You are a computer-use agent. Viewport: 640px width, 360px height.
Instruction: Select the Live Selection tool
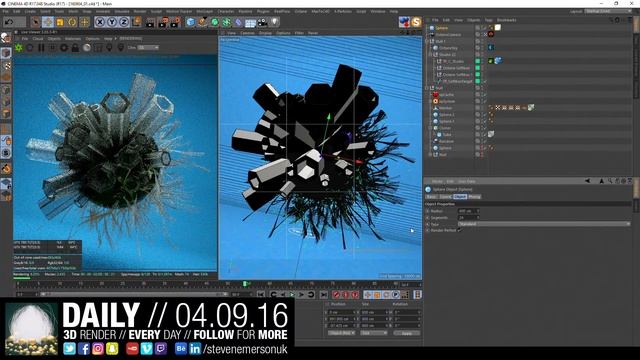click(36, 22)
